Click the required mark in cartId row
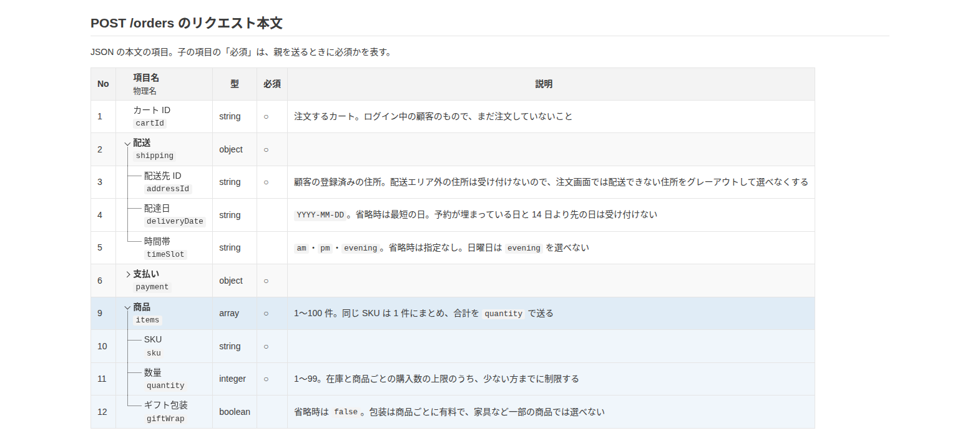980x443 pixels. point(266,117)
